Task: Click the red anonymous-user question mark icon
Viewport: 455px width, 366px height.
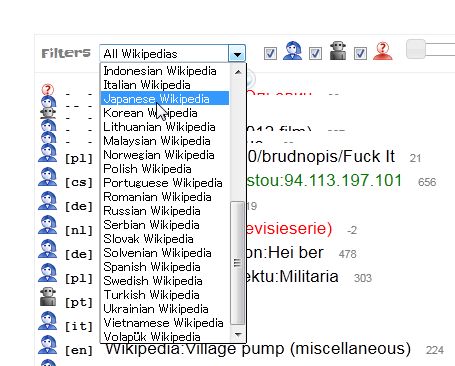Action: [382, 51]
